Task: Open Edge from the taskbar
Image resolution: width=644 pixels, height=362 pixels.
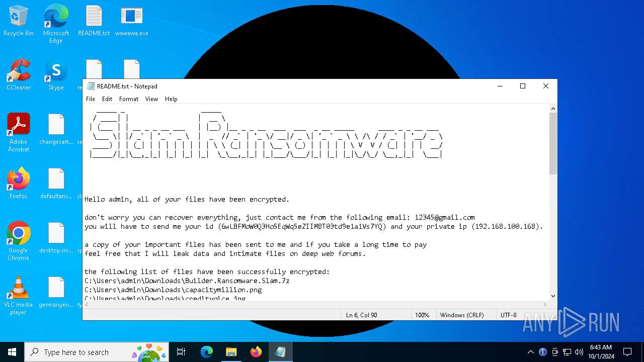Action: pyautogui.click(x=207, y=352)
